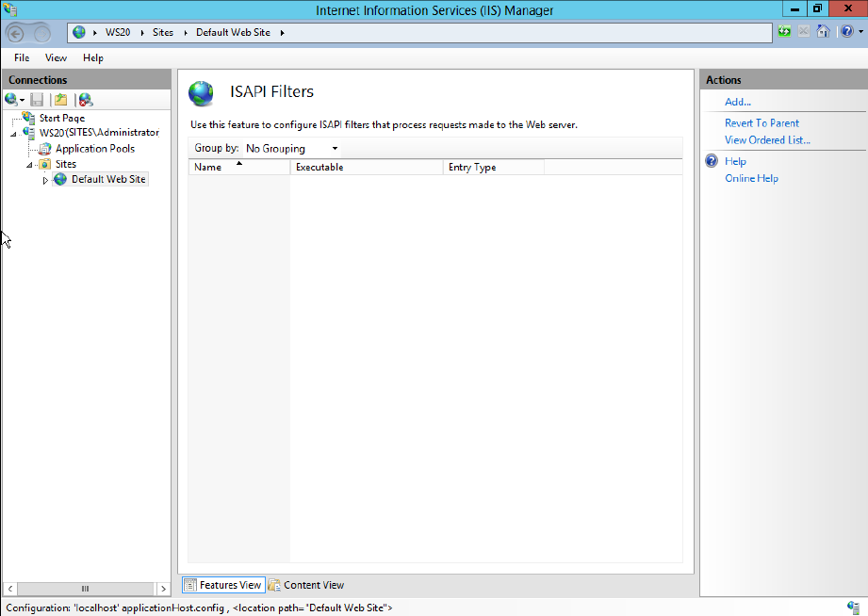This screenshot has width=868, height=616.
Task: Click the Delete Connection icon in the Connections toolbar
Action: coord(85,100)
